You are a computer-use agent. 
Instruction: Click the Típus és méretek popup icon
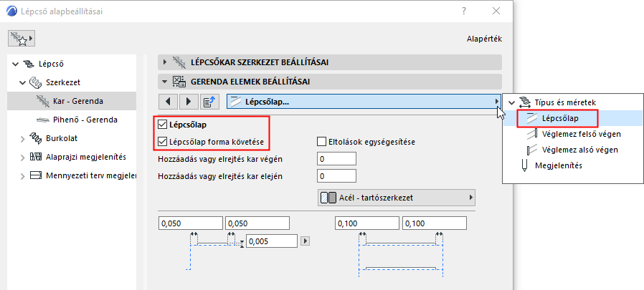524,102
